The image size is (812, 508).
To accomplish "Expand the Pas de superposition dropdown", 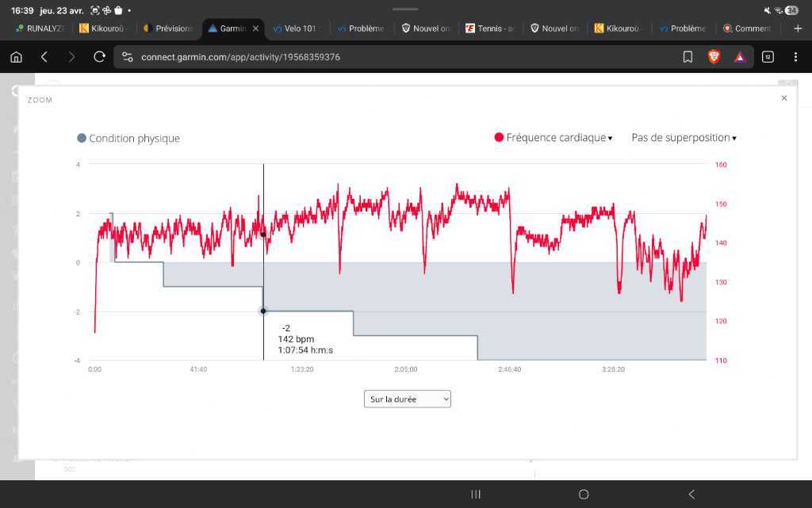I will (x=684, y=138).
